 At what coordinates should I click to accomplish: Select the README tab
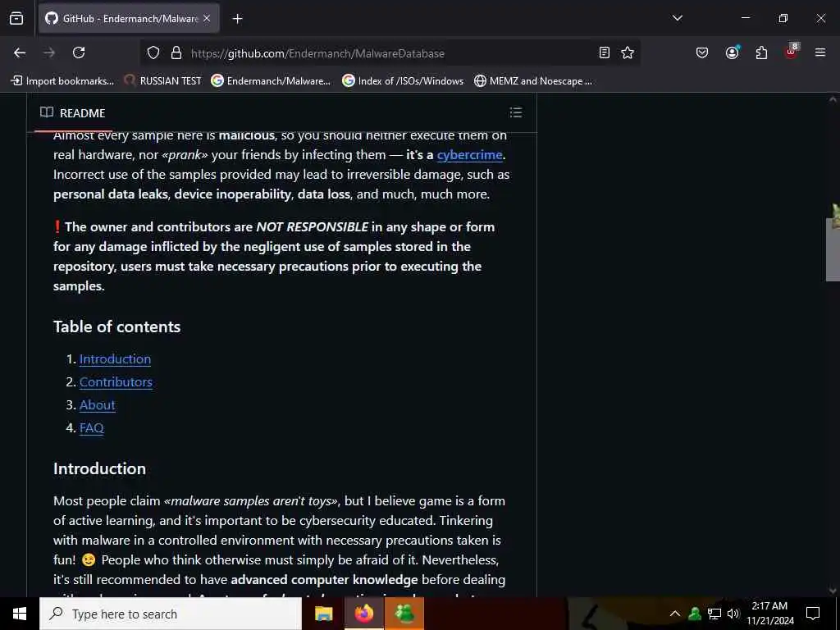[73, 113]
